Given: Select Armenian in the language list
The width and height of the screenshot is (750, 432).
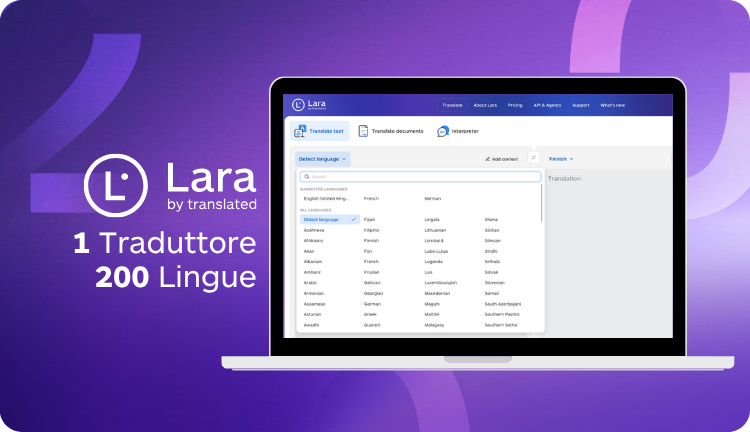Looking at the screenshot, I should 314,293.
